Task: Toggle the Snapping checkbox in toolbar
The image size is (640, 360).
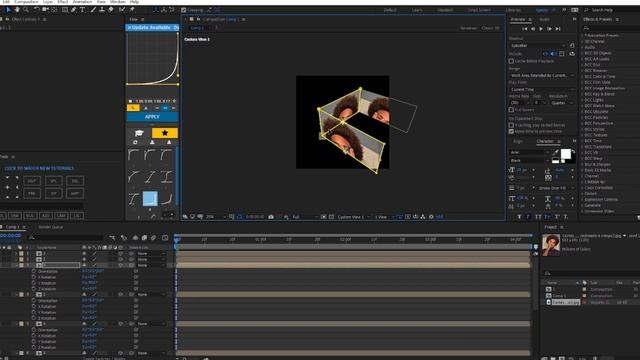Action: pos(183,10)
